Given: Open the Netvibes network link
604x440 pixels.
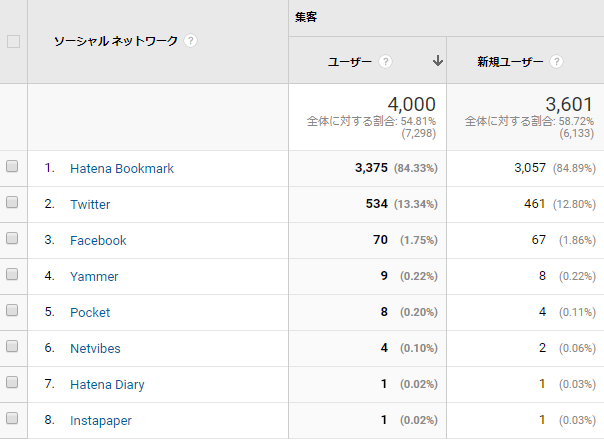Looking at the screenshot, I should tap(95, 348).
